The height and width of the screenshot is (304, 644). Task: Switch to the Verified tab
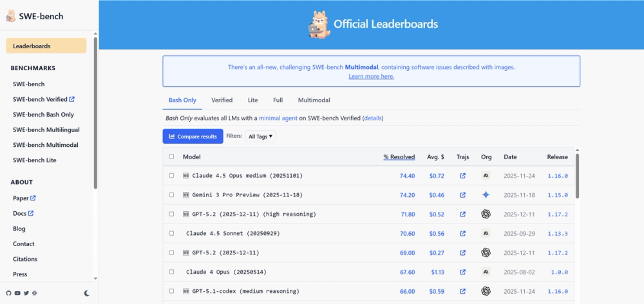(x=222, y=100)
